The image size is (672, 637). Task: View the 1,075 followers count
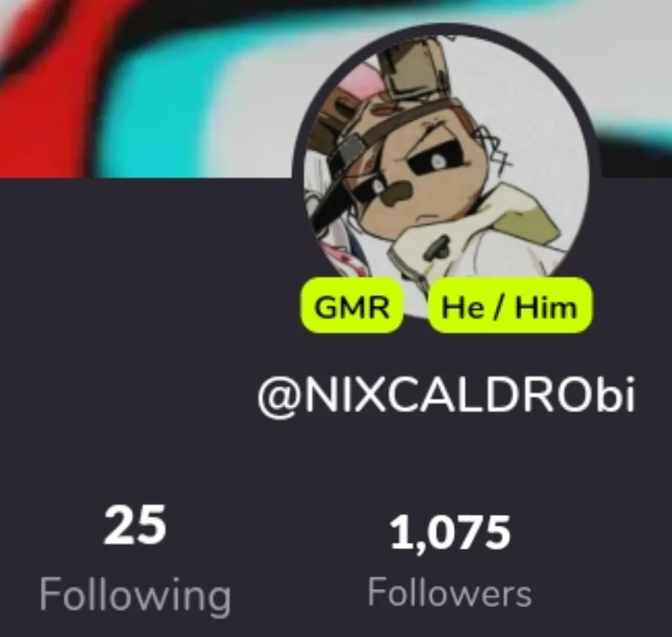[450, 533]
